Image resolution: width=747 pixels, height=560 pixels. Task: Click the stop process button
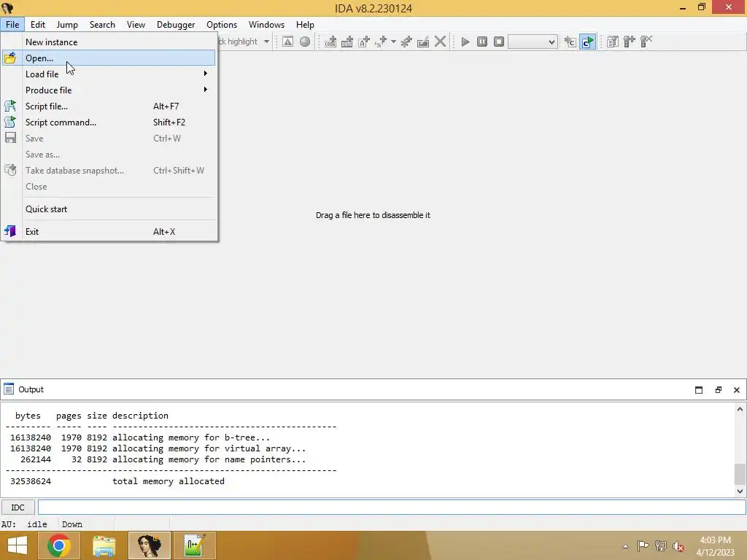499,42
